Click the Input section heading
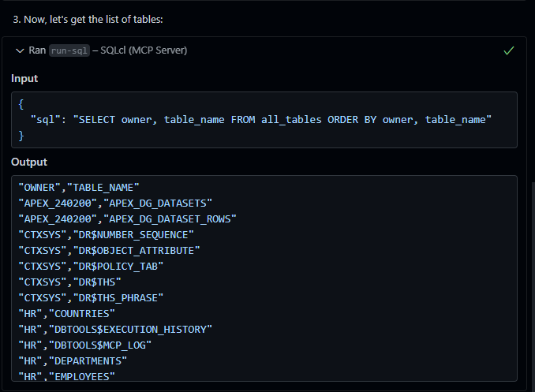Image resolution: width=535 pixels, height=392 pixels. point(24,79)
